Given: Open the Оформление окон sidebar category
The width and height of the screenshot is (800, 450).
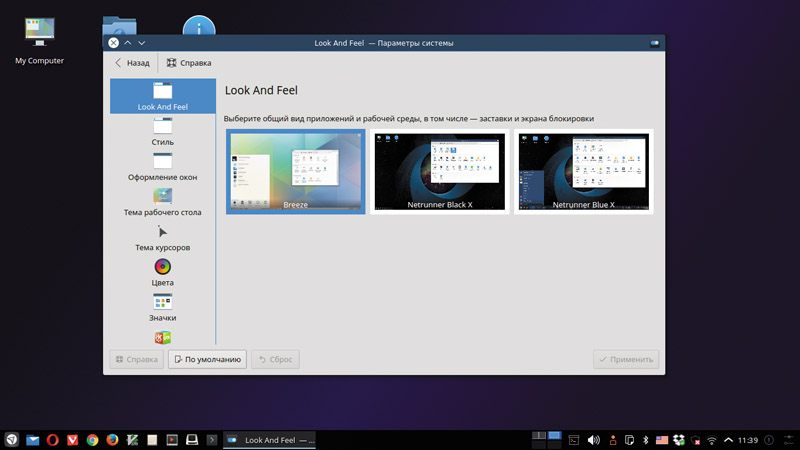Looking at the screenshot, I should (x=163, y=166).
